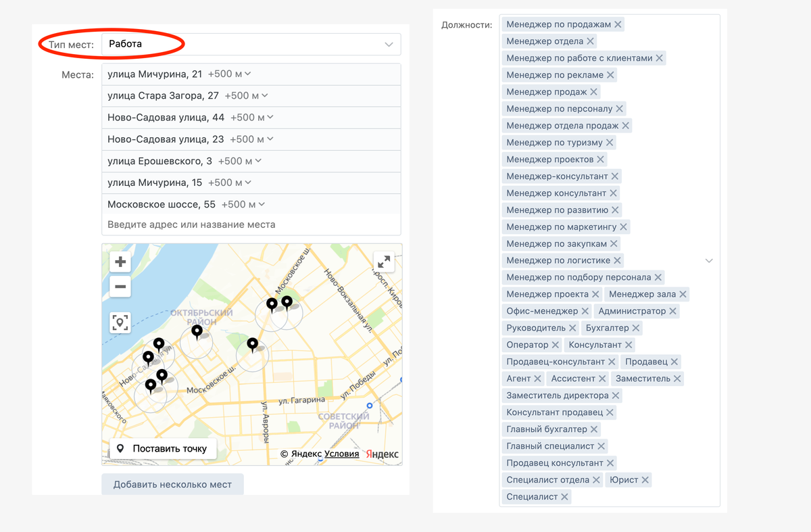Remove the Менеджер продаж tag
811x532 pixels.
[x=593, y=92]
